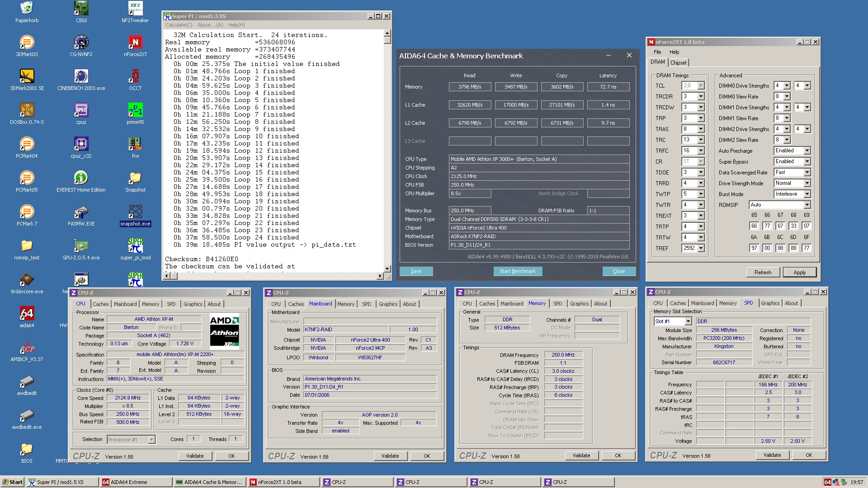The width and height of the screenshot is (868, 488).
Task: Open Super Bypass dropdown
Action: (807, 161)
